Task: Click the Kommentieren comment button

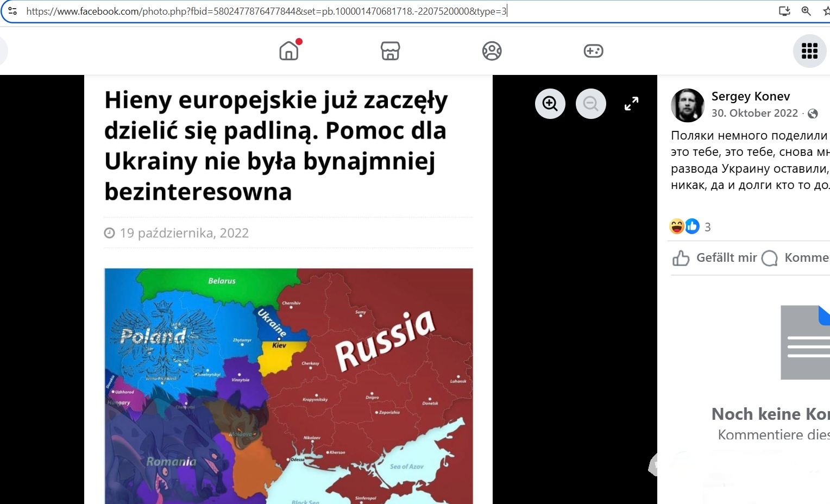Action: tap(796, 258)
